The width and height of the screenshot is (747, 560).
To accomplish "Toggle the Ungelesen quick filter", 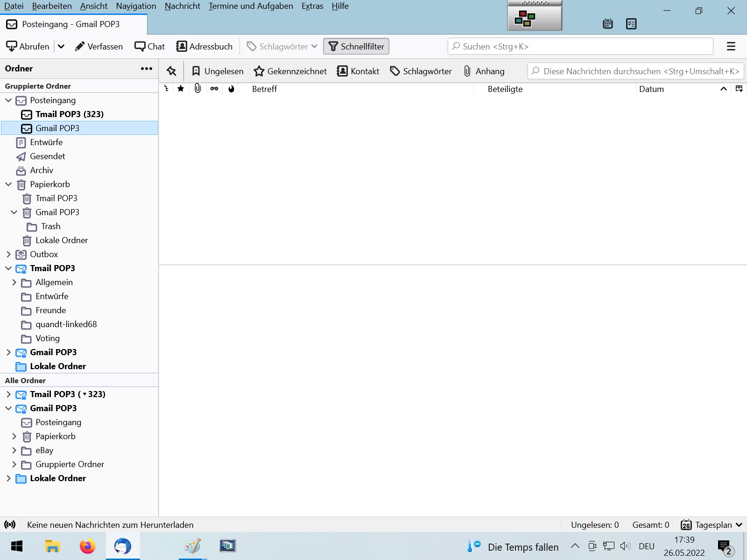I will (218, 71).
